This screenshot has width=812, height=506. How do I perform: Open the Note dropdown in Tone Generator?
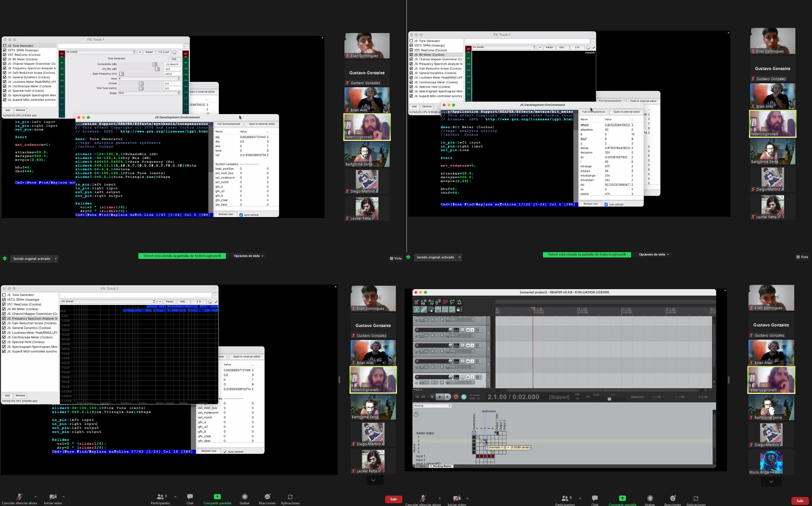149,79
